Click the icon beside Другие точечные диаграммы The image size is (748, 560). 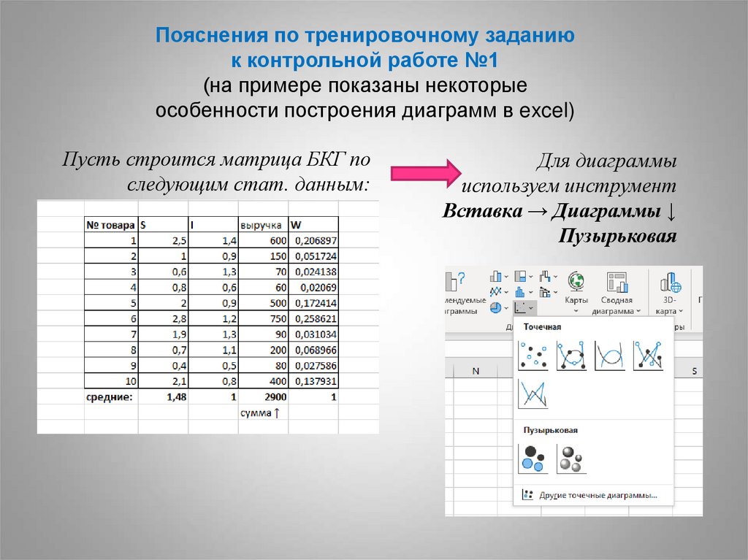527,494
